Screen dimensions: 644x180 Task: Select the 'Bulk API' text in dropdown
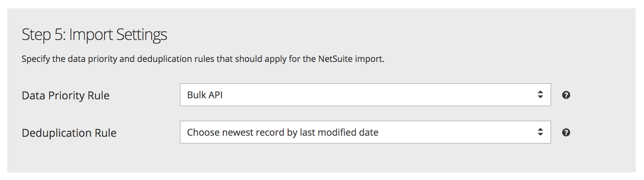pos(205,95)
